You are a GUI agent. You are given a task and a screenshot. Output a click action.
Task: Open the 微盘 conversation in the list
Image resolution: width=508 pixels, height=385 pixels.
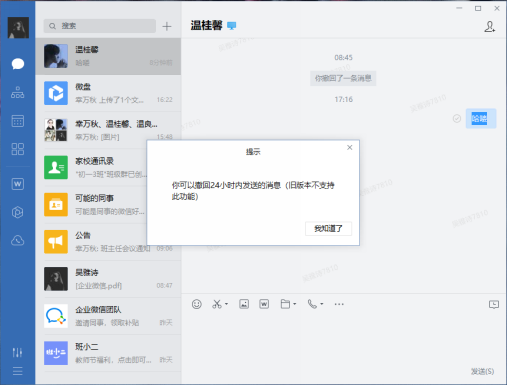pyautogui.click(x=108, y=93)
